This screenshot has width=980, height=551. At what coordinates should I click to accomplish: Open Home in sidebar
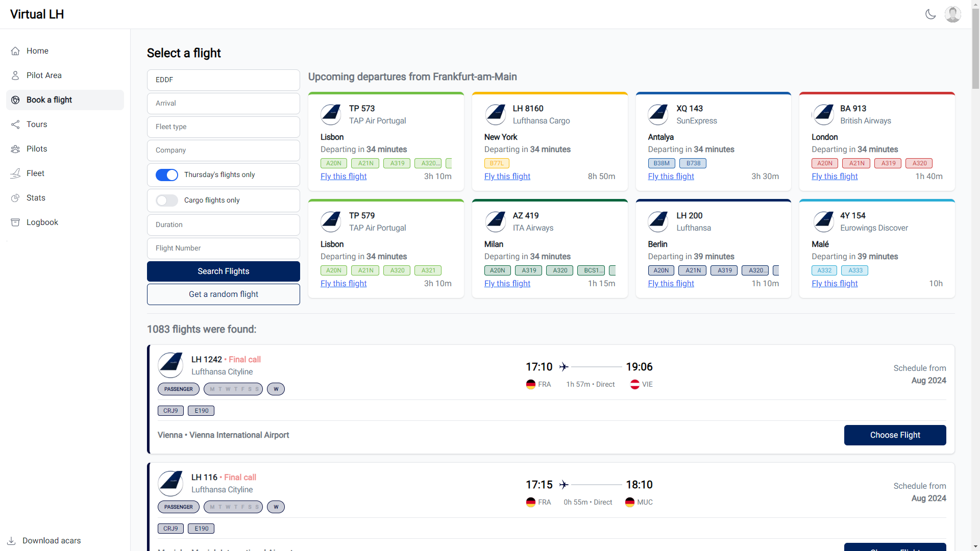65,51
